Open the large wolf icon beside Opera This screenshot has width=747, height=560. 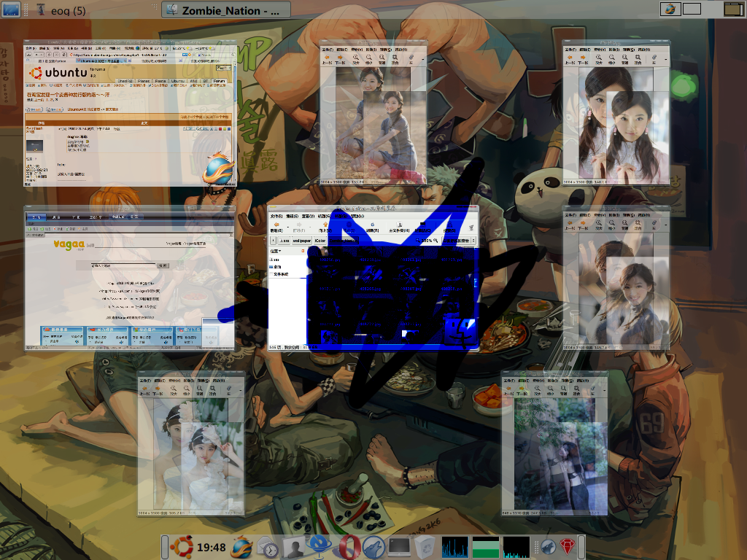[x=374, y=547]
